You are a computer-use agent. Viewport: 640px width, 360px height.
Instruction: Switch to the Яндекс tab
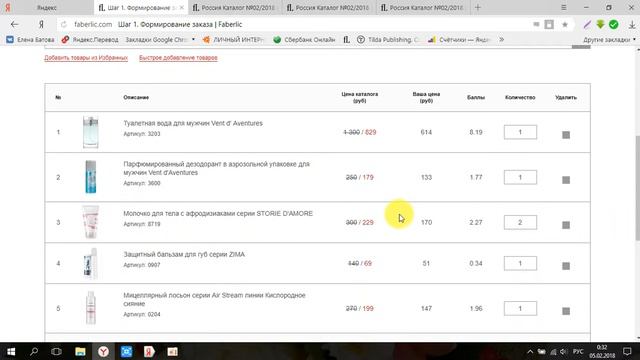point(47,7)
